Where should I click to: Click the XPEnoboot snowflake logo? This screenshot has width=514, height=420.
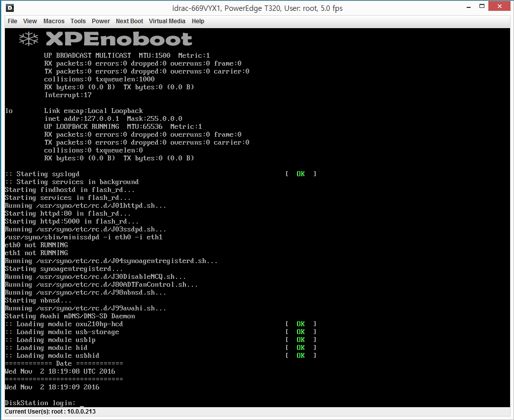click(29, 38)
